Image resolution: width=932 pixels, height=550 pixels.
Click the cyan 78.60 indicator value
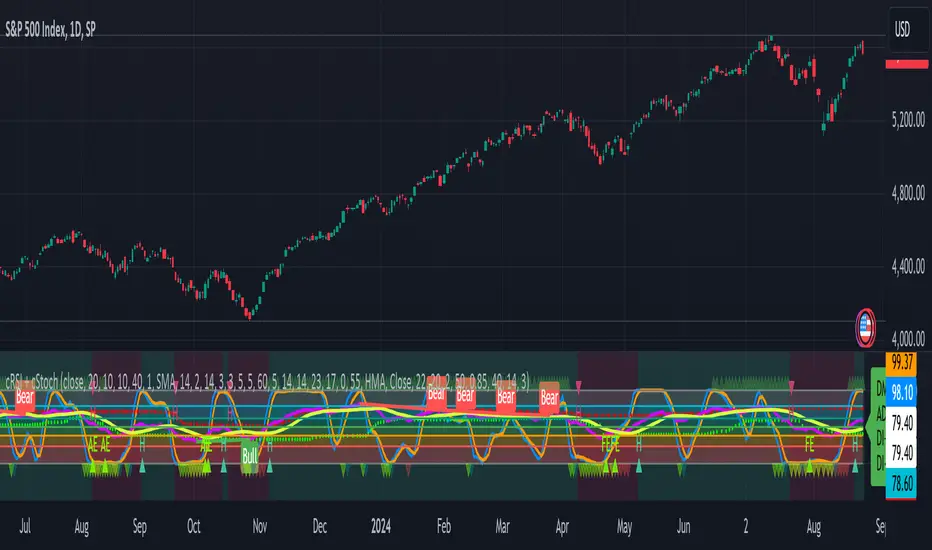coord(901,483)
